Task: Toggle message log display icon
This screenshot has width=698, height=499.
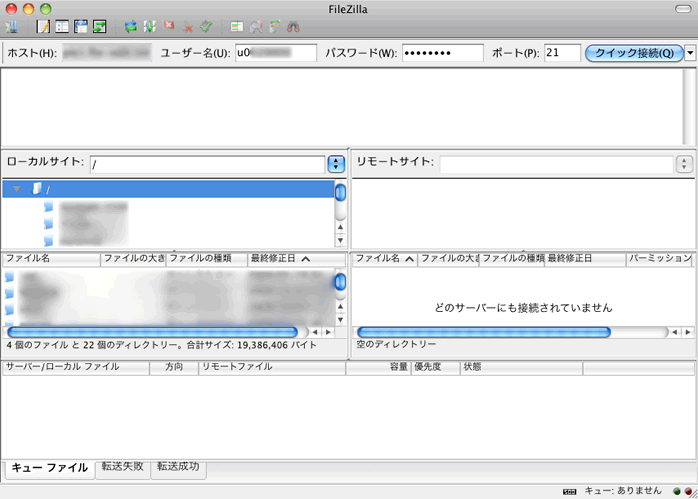Action: click(43, 27)
